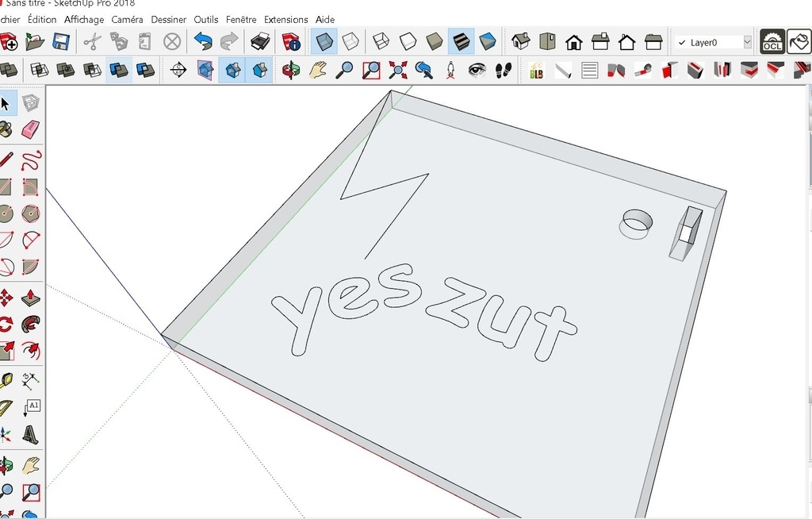
Task: Select the Position Camera tool
Action: pyautogui.click(x=450, y=70)
